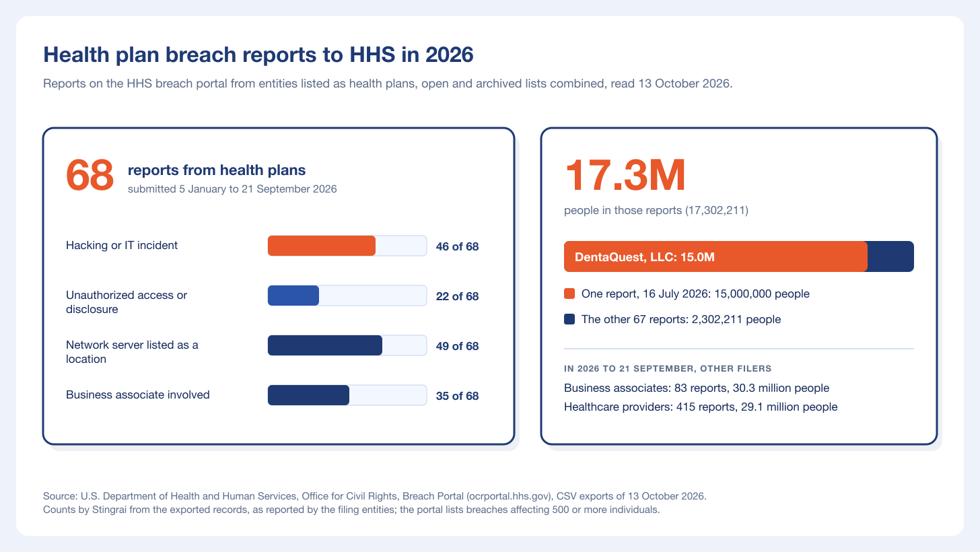The width and height of the screenshot is (980, 552).
Task: Click the 'Hacking or IT incident' label
Action: pos(122,246)
